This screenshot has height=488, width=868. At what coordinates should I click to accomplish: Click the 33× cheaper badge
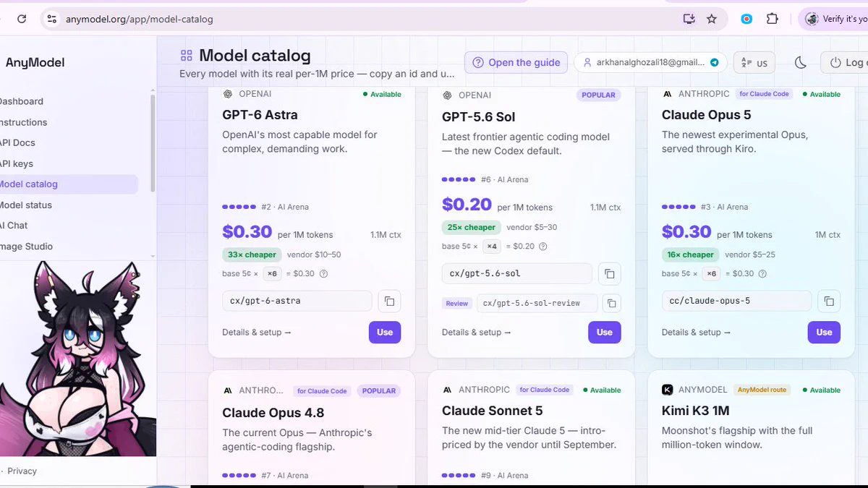252,254
